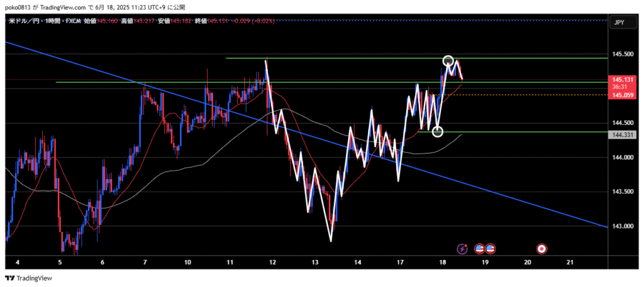The width and height of the screenshot is (644, 287).
Task: Click date 18 on the time axis
Action: (x=441, y=262)
